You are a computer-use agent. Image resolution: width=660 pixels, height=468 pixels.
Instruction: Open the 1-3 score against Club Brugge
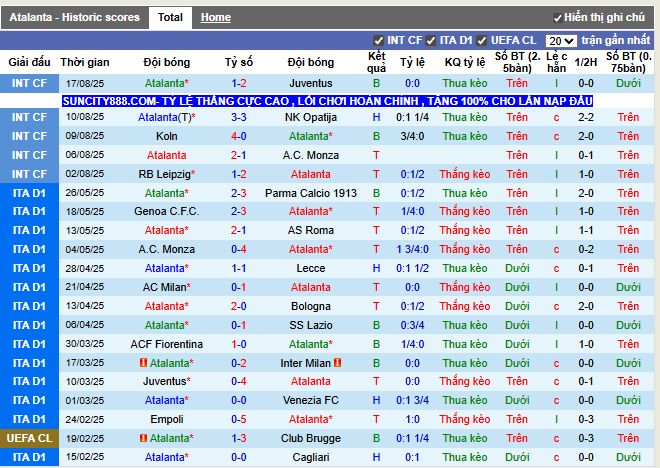239,438
